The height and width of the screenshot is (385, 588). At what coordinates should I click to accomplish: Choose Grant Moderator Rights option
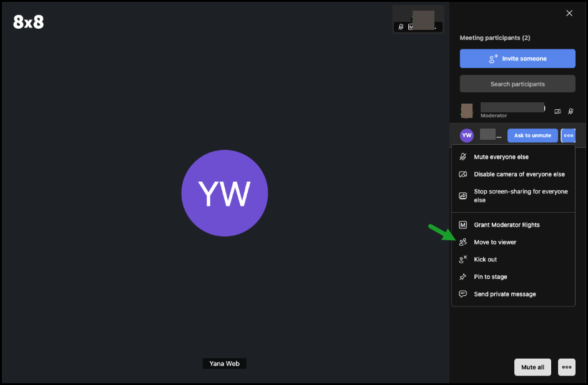[506, 225]
